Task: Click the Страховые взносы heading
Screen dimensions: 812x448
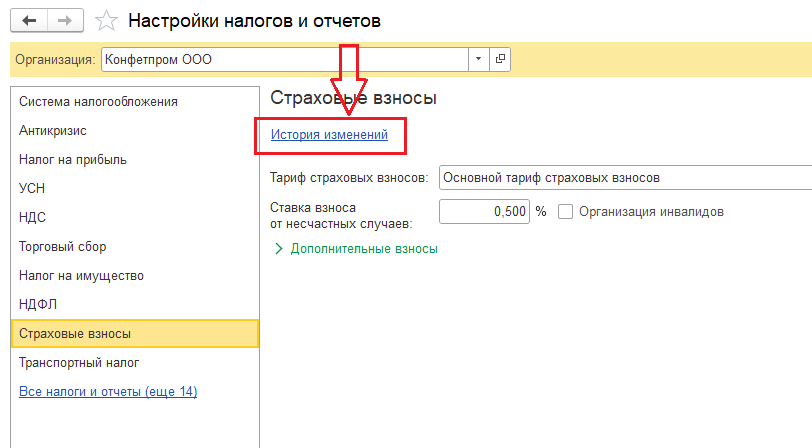Action: click(x=353, y=97)
